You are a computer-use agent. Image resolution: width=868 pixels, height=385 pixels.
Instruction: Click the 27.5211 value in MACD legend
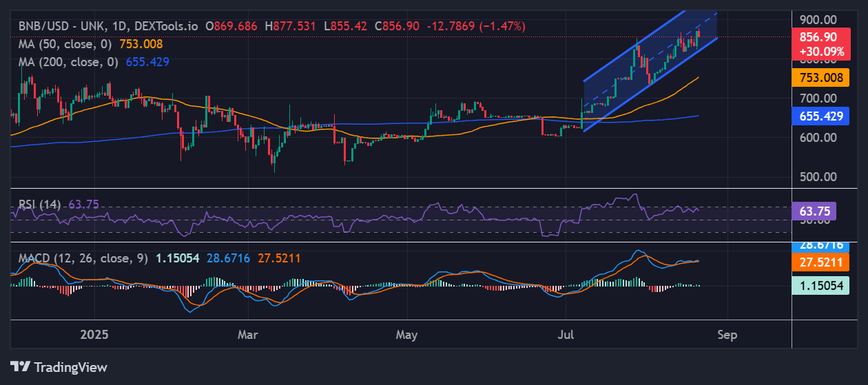pos(279,258)
